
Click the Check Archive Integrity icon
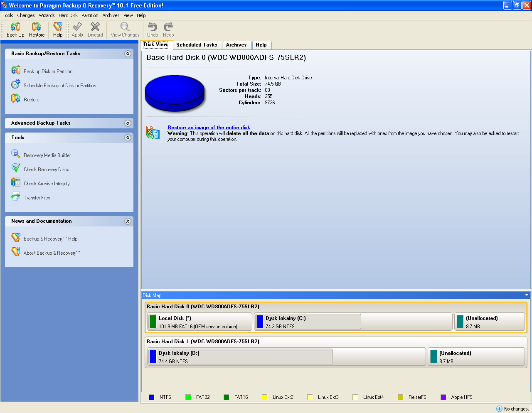pyautogui.click(x=16, y=182)
